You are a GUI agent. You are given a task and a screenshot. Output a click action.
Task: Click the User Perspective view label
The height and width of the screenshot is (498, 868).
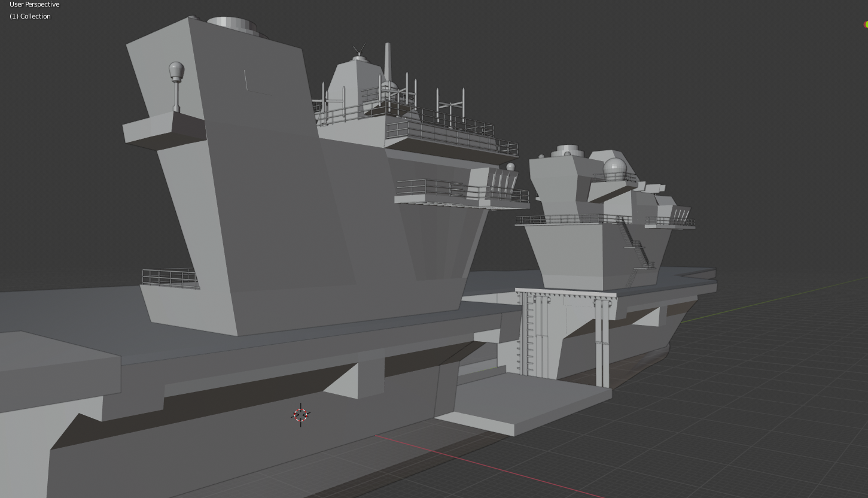pos(35,4)
